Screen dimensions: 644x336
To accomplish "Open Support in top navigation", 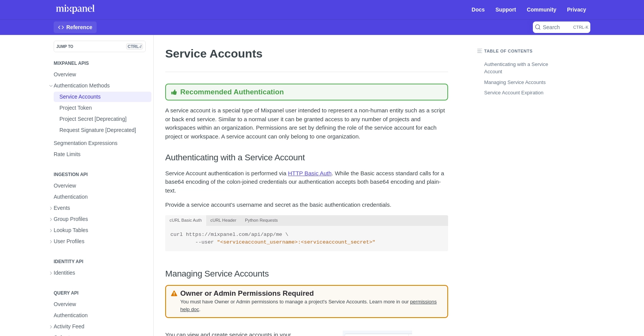I will coord(506,10).
